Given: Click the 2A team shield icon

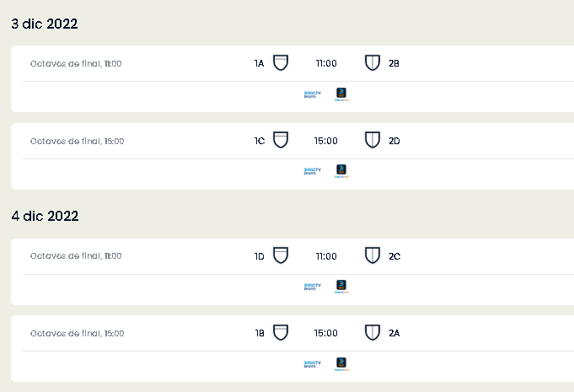Looking at the screenshot, I should [373, 332].
